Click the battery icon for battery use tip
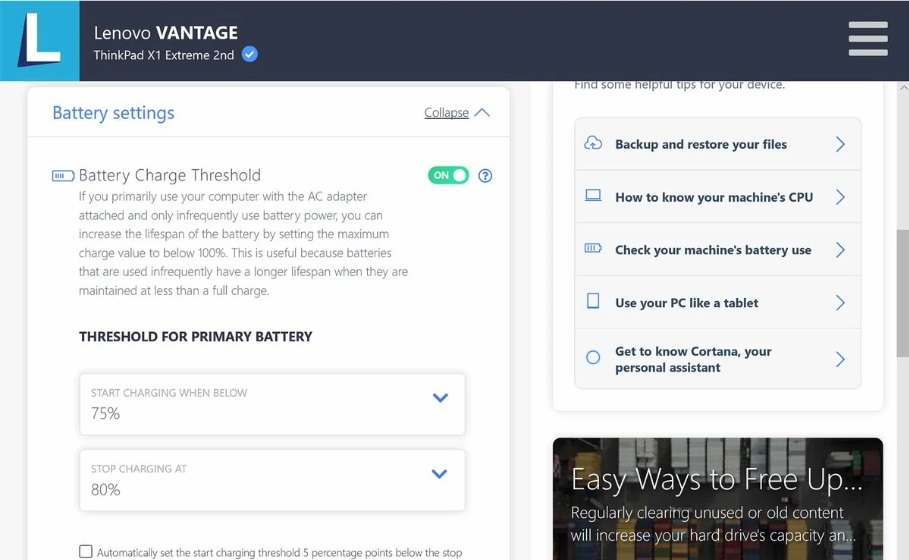This screenshot has width=909, height=560. (x=593, y=250)
